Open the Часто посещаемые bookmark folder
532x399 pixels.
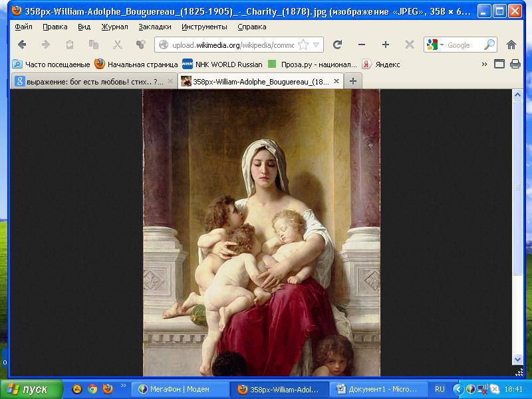(x=51, y=64)
